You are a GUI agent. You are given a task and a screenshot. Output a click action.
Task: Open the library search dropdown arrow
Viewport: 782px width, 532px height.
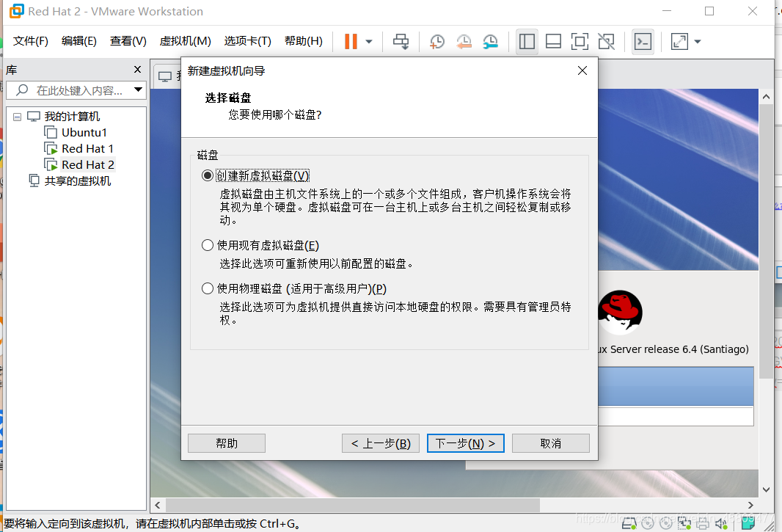(x=138, y=90)
